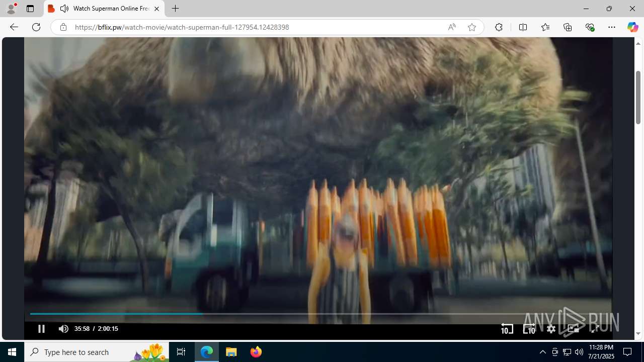The width and height of the screenshot is (644, 362).
Task: Open a new browser tab
Action: coord(175,9)
